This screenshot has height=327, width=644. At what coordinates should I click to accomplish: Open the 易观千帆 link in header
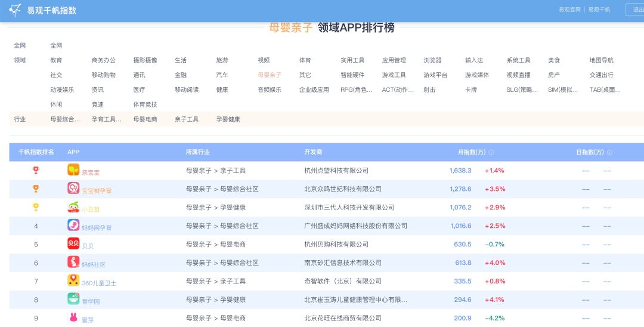pos(599,10)
